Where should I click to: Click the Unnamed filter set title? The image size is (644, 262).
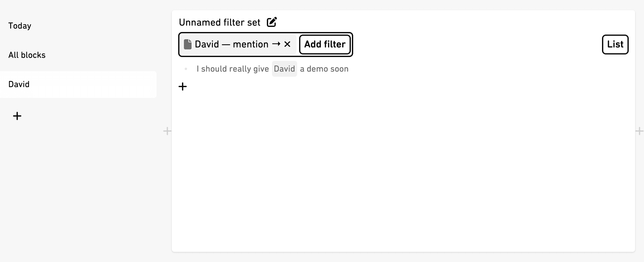click(x=220, y=22)
